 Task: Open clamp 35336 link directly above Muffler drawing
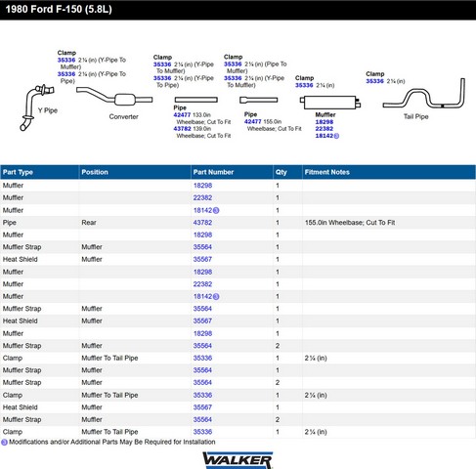pos(304,85)
